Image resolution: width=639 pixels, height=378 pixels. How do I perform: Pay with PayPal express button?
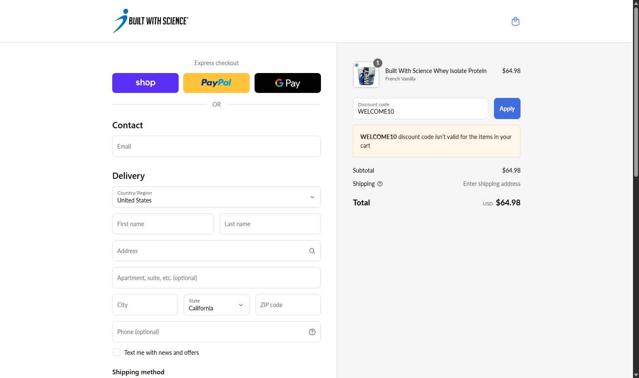[x=216, y=83]
